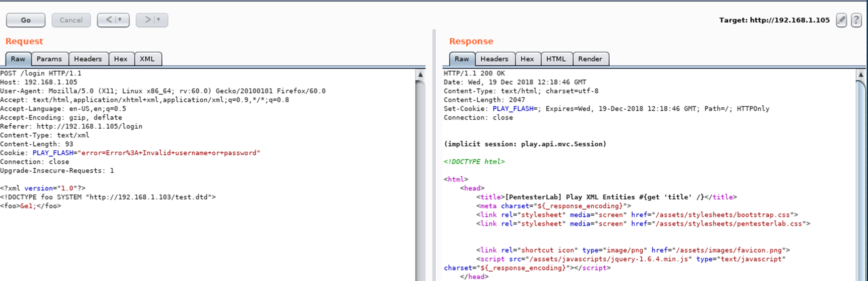Select the Request Raw tab
This screenshot has height=281, width=868.
point(18,59)
